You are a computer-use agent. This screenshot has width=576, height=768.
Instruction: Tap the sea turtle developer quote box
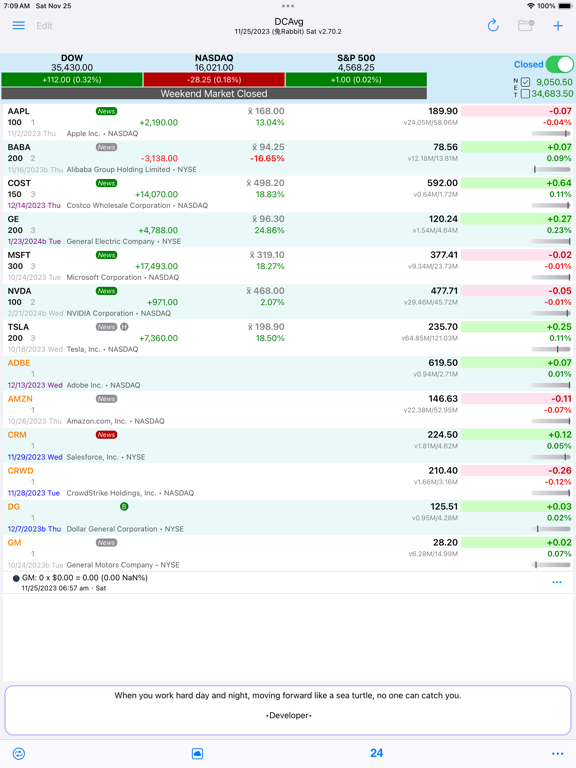click(288, 710)
